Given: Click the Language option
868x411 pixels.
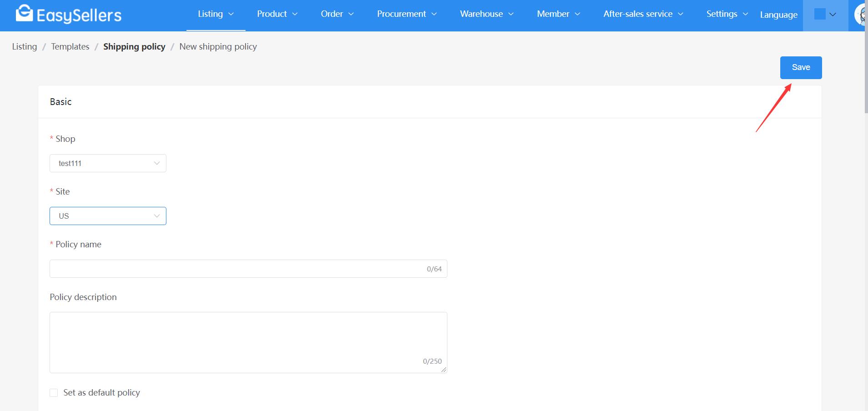Looking at the screenshot, I should click(778, 15).
